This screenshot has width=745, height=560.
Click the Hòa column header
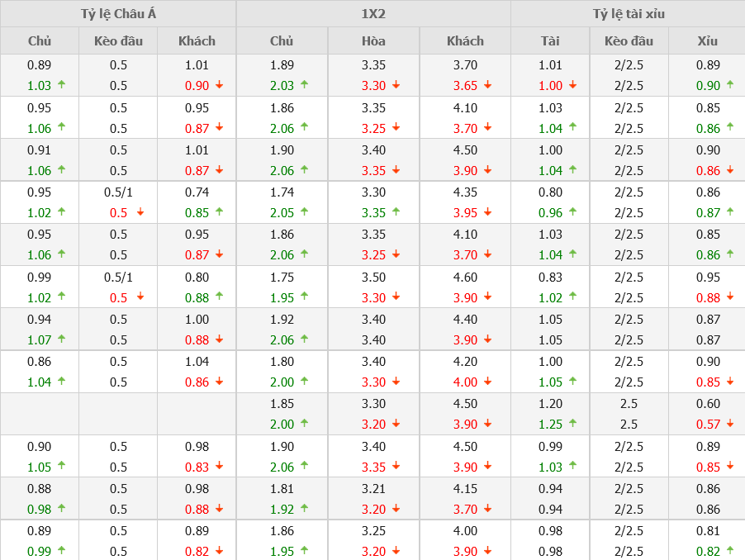[373, 41]
